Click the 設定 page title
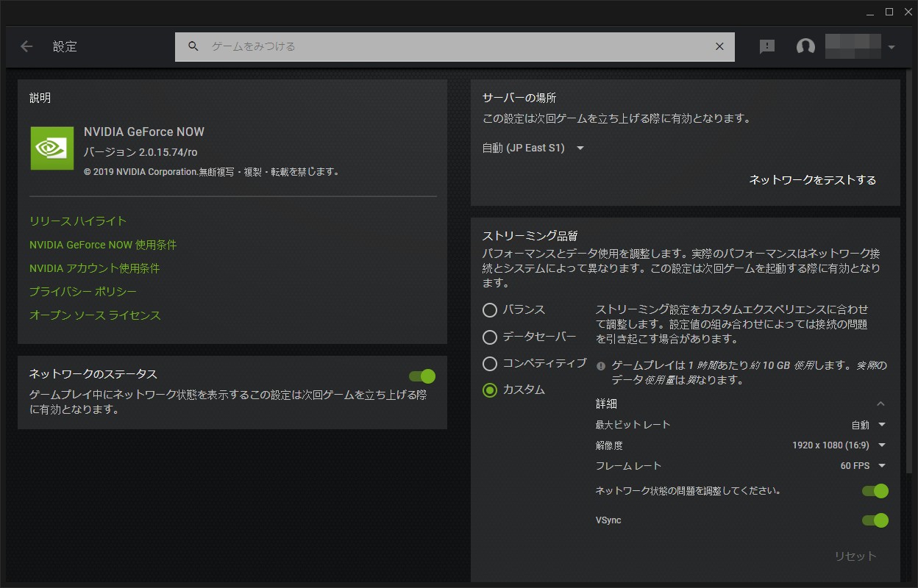Screen dimensions: 918x588 pyautogui.click(x=65, y=46)
